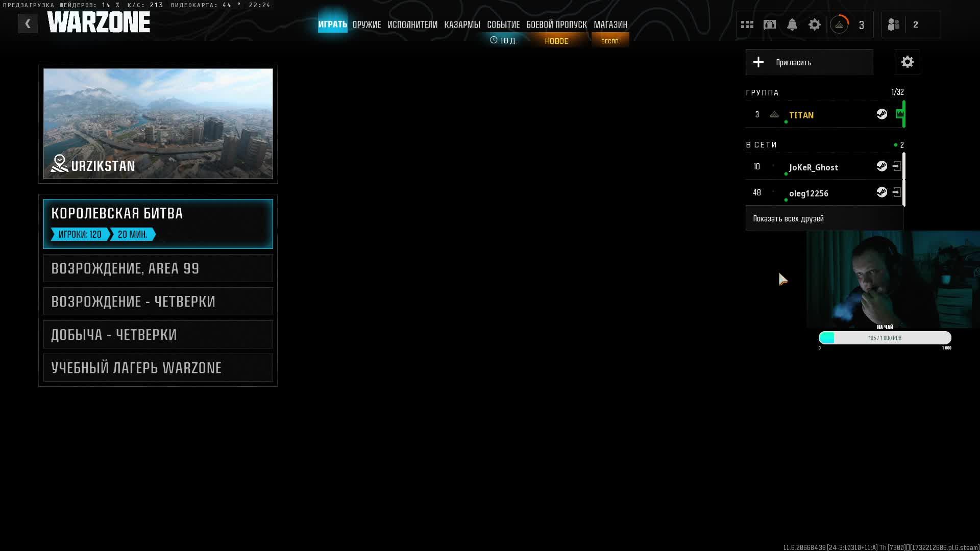The image size is (980, 551).
Task: Click the back arrow next to WARZONE
Action: (28, 23)
